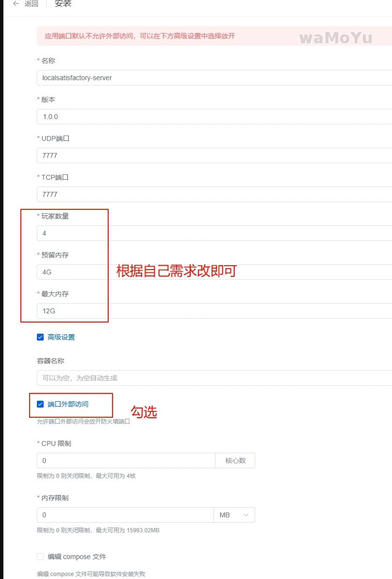Disable the 端口外部访问 checkbox
The image size is (392, 579).
[40, 404]
